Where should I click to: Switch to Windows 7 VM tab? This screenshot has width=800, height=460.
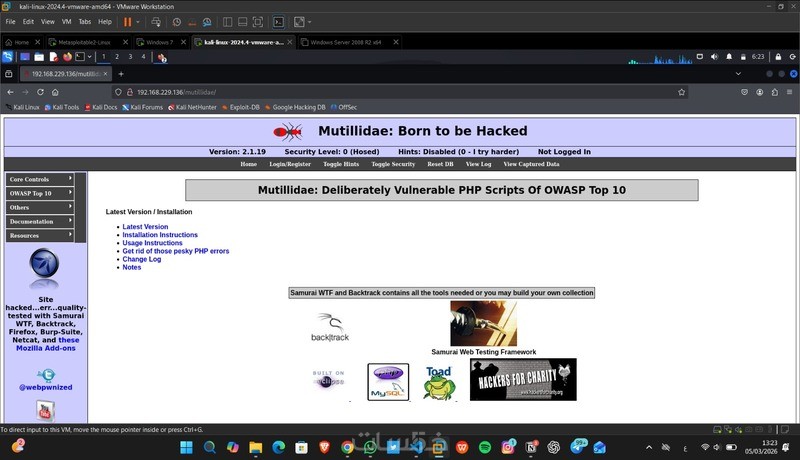[159, 42]
